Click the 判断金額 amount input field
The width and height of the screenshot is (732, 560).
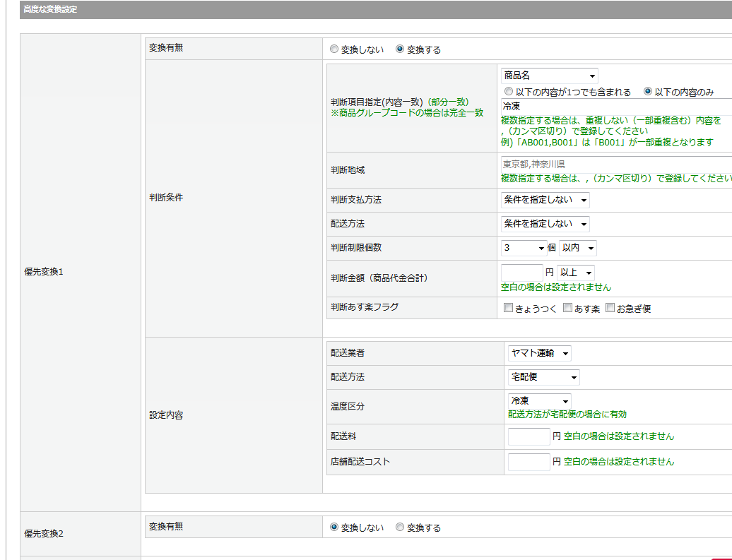(521, 272)
